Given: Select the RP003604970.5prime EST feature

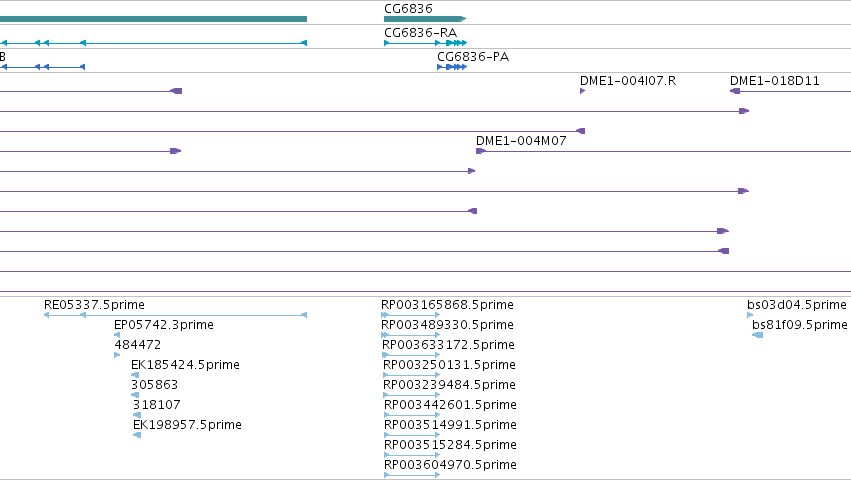Looking at the screenshot, I should pyautogui.click(x=412, y=475).
